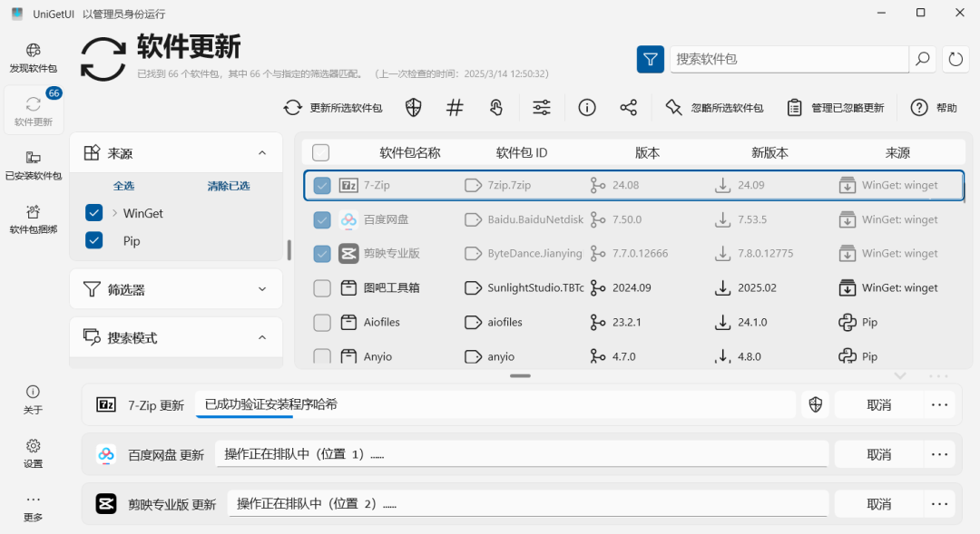Focus the 搜索软件包 search field

(789, 59)
